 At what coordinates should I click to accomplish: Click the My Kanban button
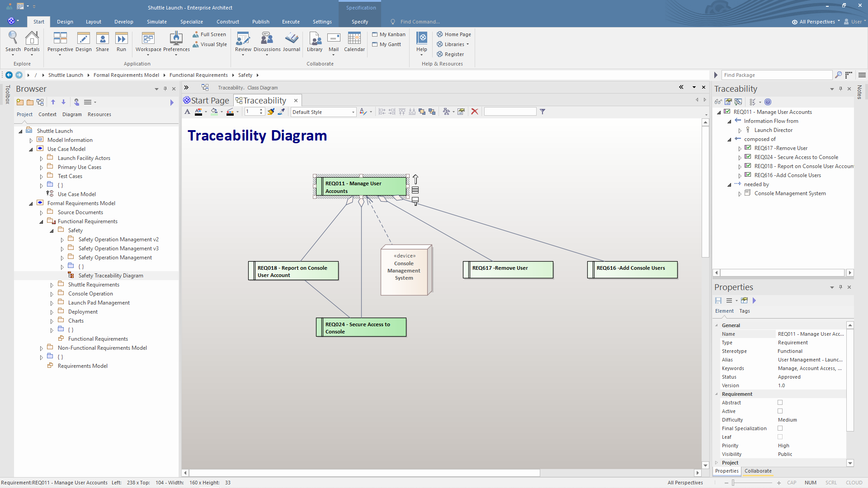389,34
